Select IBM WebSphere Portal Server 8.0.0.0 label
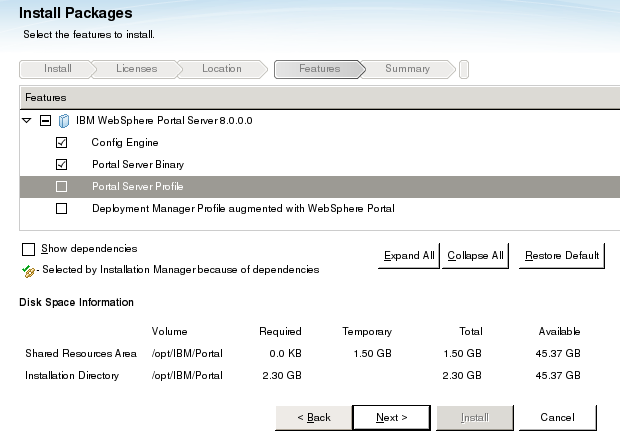 [x=164, y=121]
